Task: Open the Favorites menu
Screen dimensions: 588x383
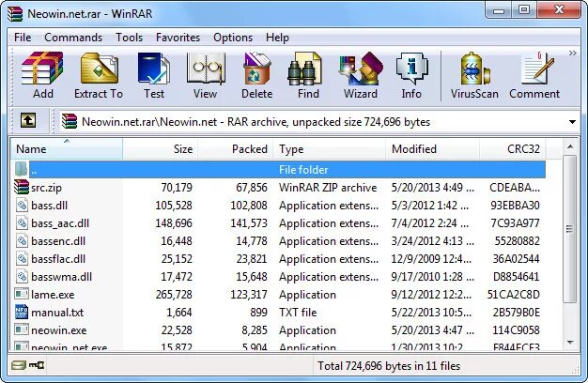Action: (x=178, y=38)
